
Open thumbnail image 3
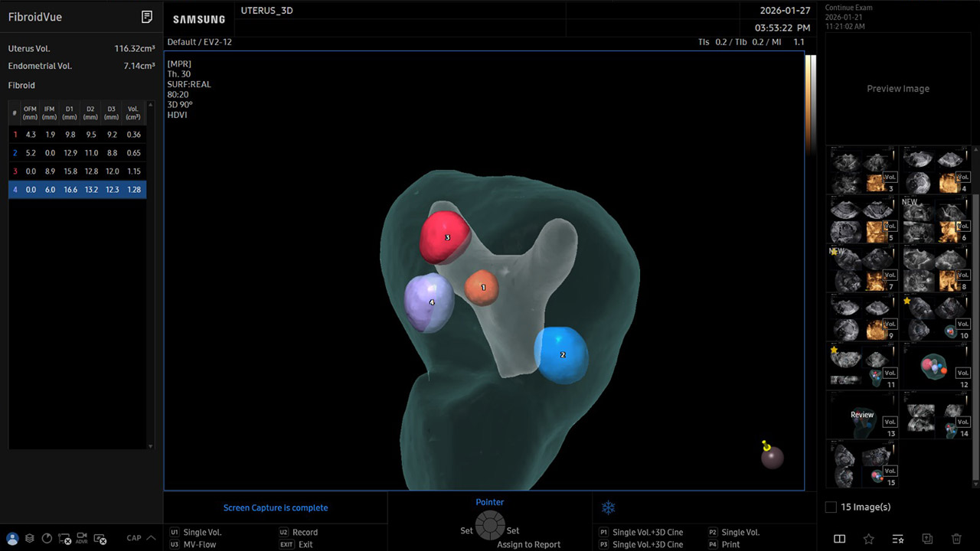pyautogui.click(x=863, y=170)
